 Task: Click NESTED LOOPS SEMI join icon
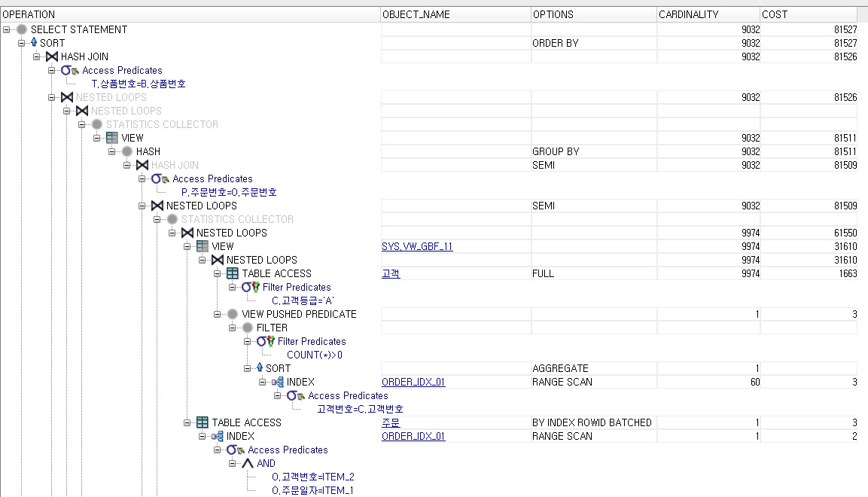157,206
